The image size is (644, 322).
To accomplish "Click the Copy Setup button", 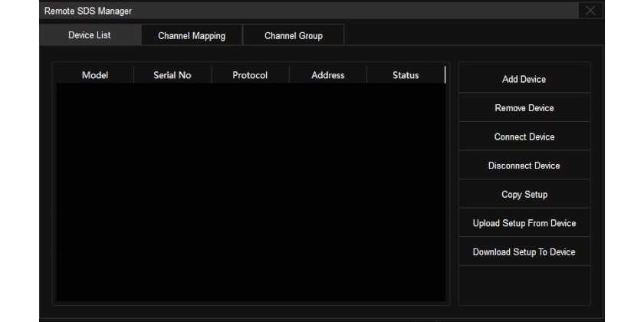I will click(524, 194).
